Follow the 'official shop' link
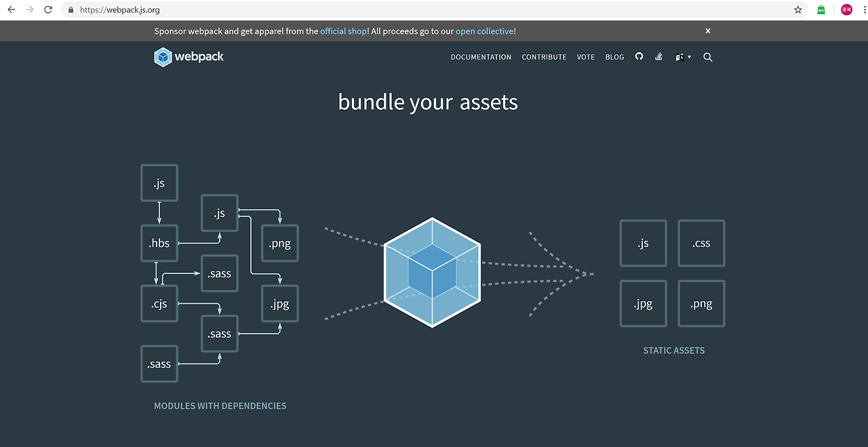Screen dimensions: 868x447 pyautogui.click(x=343, y=31)
